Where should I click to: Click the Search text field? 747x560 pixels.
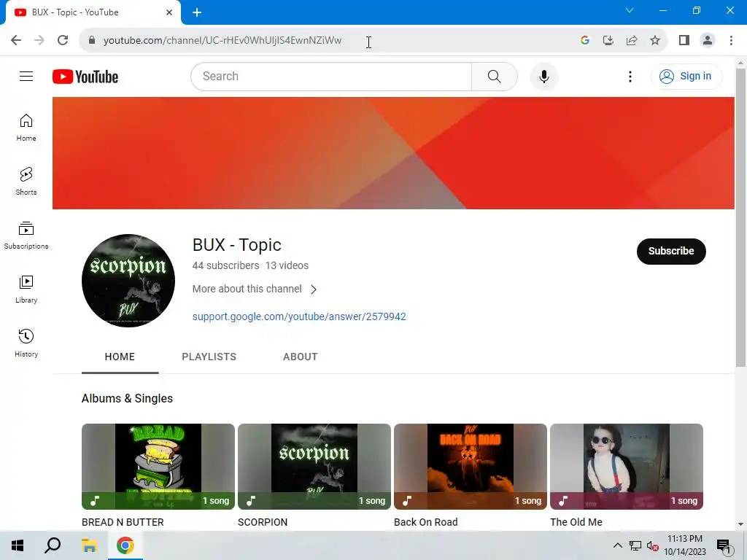pos(331,76)
